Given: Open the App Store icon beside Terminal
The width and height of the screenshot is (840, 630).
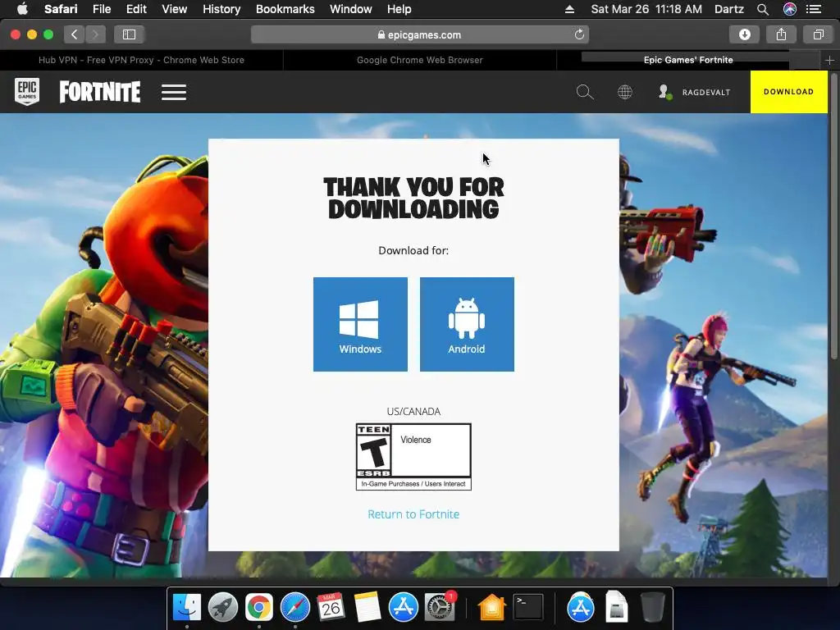Looking at the screenshot, I should tap(580, 608).
